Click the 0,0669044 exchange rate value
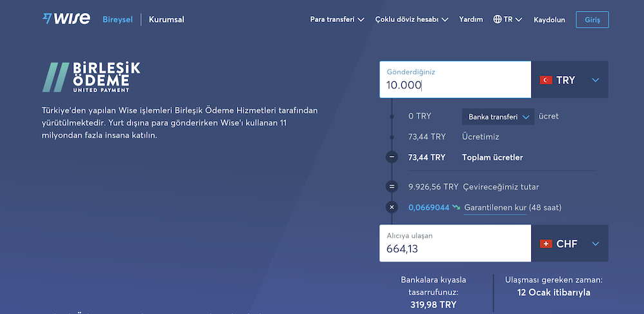The height and width of the screenshot is (314, 644). point(429,208)
